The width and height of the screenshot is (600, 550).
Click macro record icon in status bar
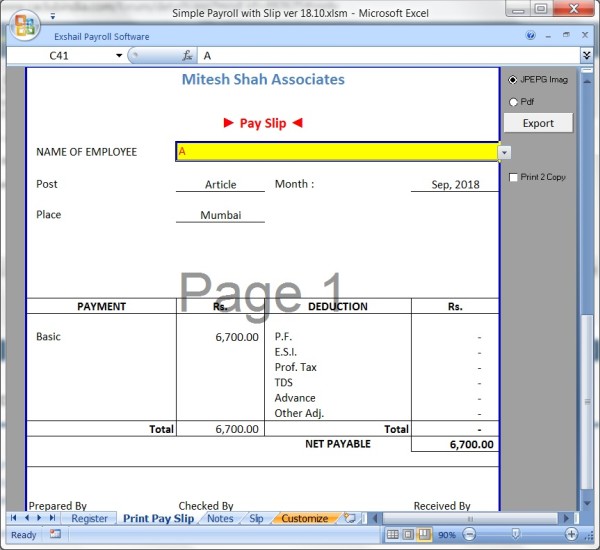coord(55,535)
